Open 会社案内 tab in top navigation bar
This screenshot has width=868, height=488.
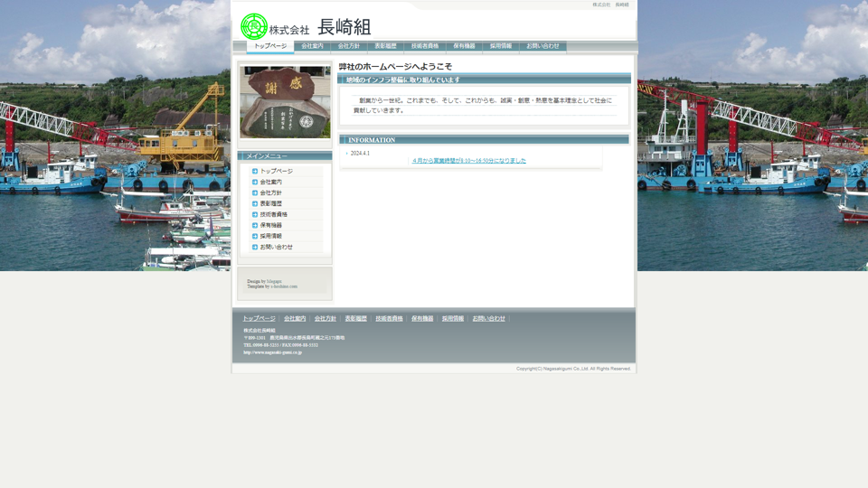312,46
